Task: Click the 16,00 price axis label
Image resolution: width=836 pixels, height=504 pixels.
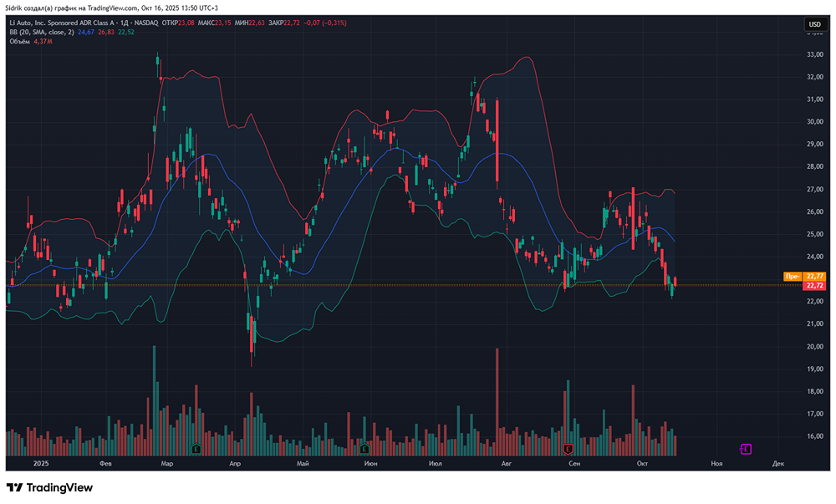Action: tap(815, 435)
